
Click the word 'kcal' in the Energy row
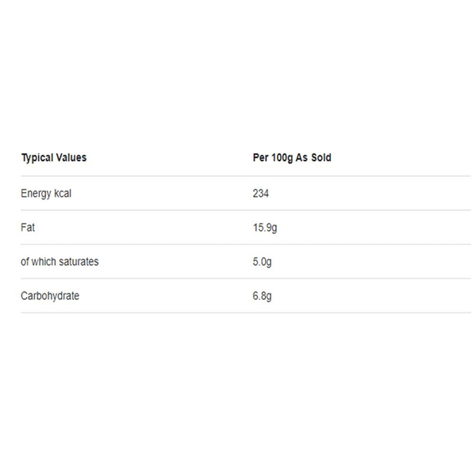[x=61, y=194]
